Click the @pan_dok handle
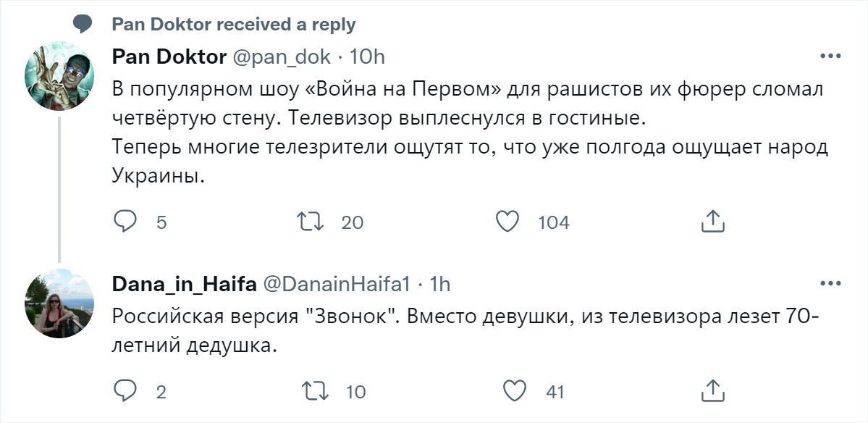Screen dimensions: 868x423 click(282, 56)
